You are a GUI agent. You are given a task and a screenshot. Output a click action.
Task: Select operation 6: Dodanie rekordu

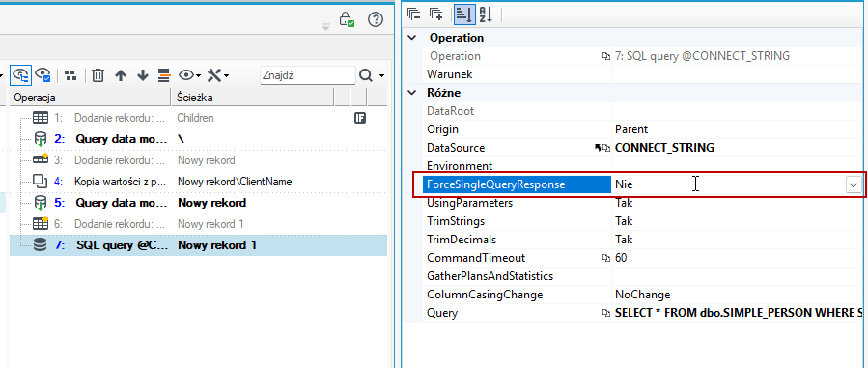tap(198, 223)
